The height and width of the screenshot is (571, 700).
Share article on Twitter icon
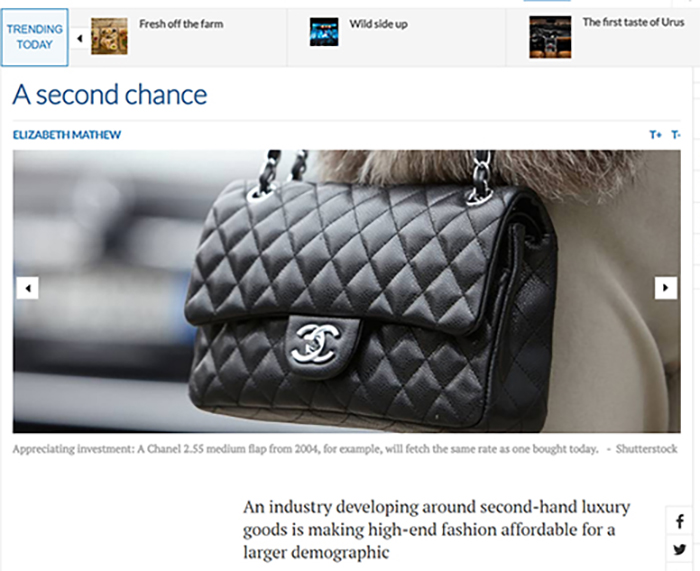coord(679,549)
